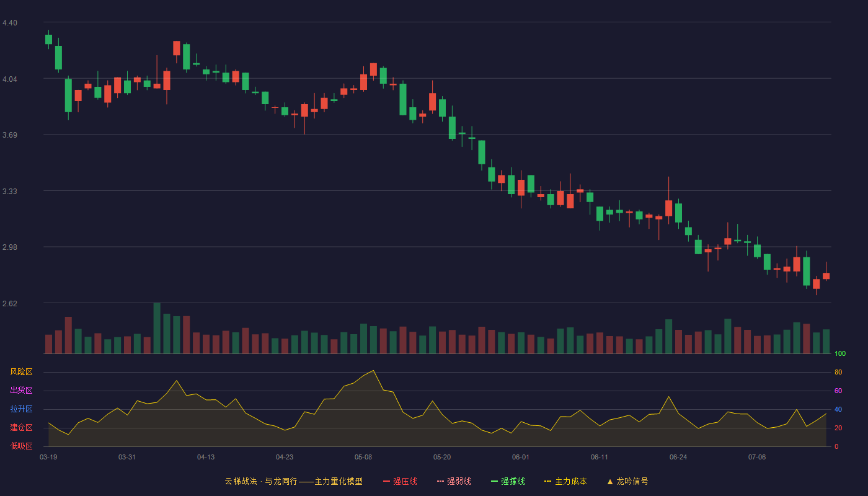Click the 06-01 date label

tap(521, 457)
